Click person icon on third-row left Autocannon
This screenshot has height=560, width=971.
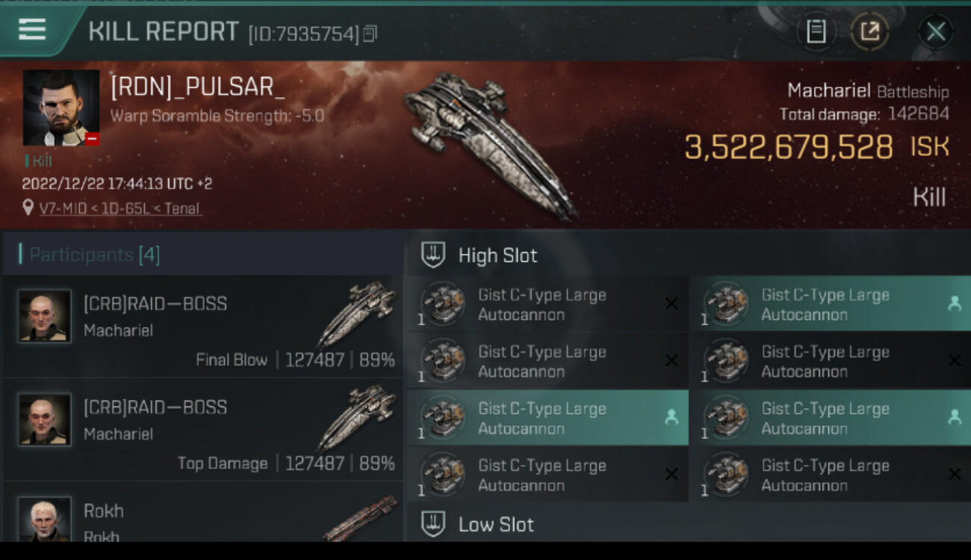click(x=671, y=418)
